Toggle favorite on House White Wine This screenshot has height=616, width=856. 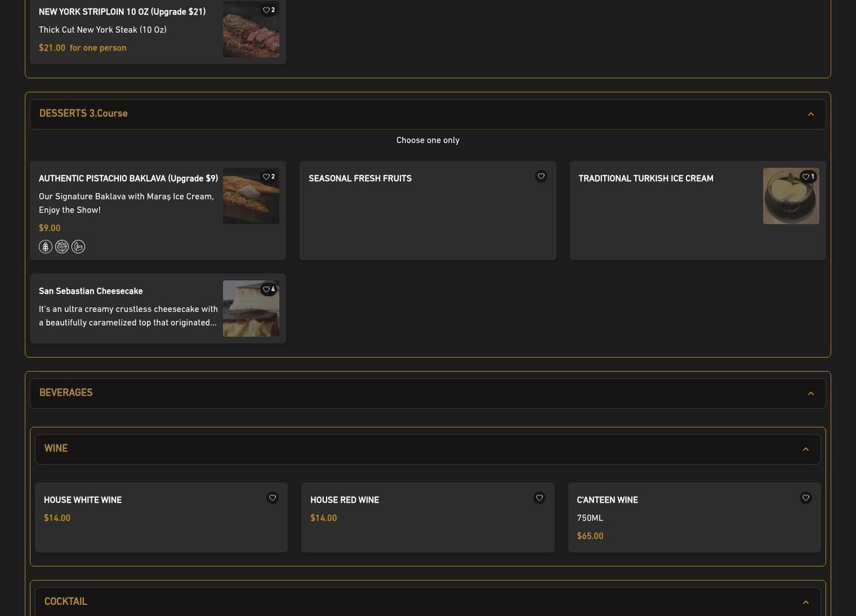pyautogui.click(x=273, y=498)
